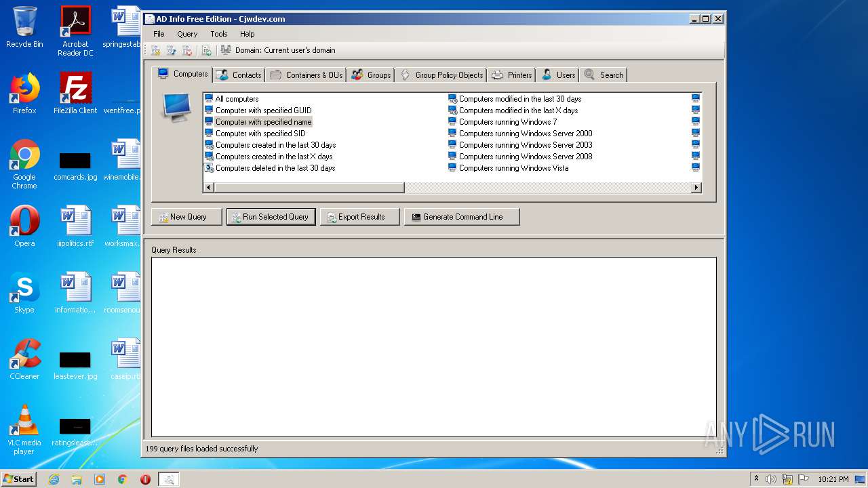868x488 pixels.
Task: Open the Query menu
Action: 187,34
